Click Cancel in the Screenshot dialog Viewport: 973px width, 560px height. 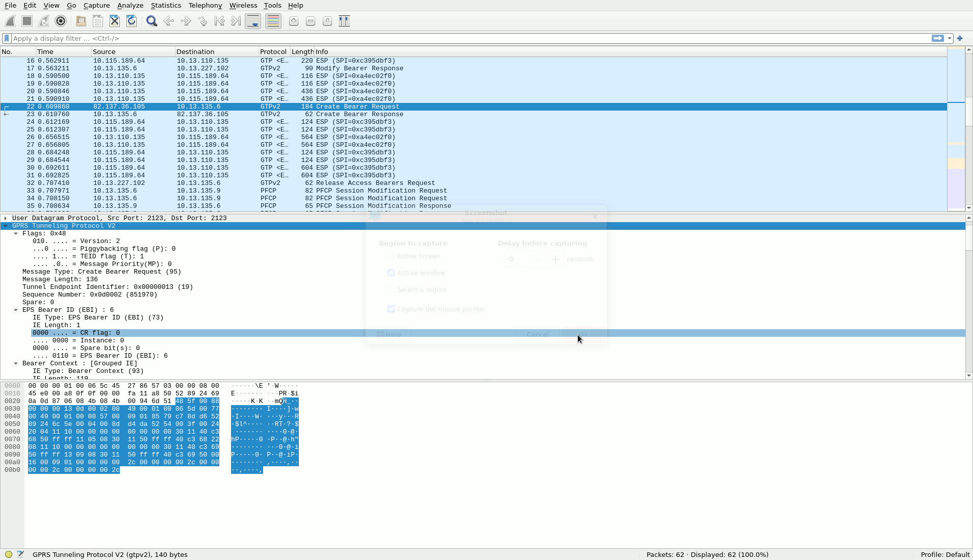(537, 334)
